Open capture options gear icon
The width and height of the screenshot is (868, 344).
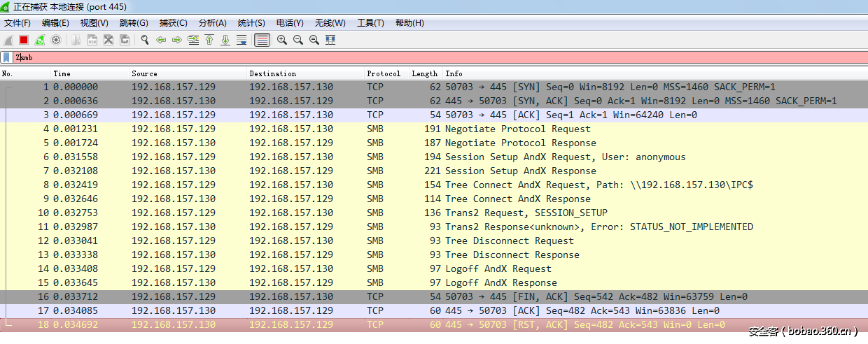tap(56, 40)
